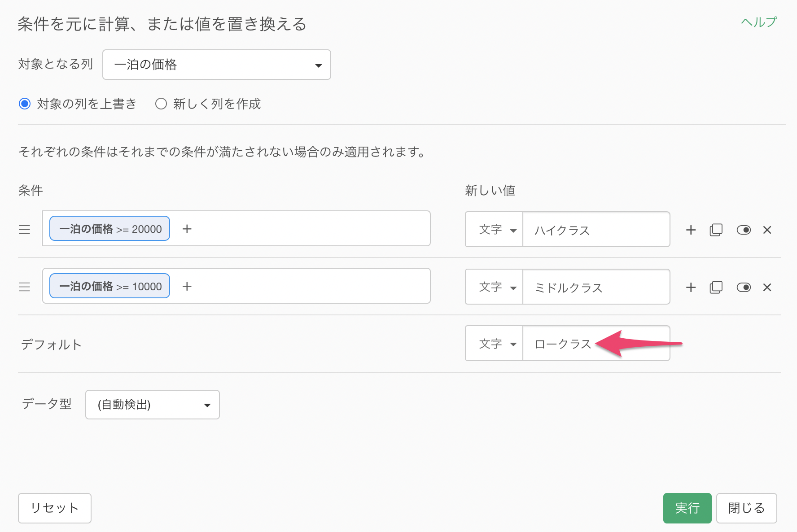
Task: Grab the drag handle of the first condition
Action: (x=24, y=230)
